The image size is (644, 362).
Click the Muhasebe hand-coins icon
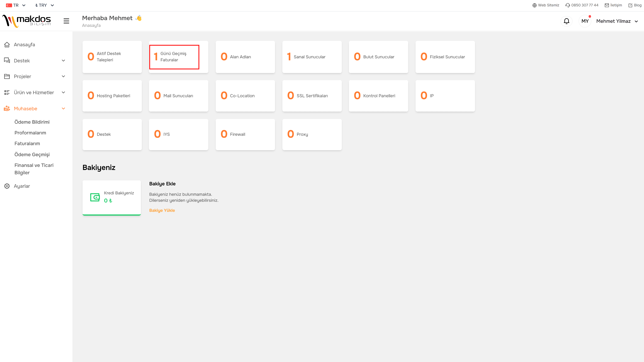[x=7, y=108]
